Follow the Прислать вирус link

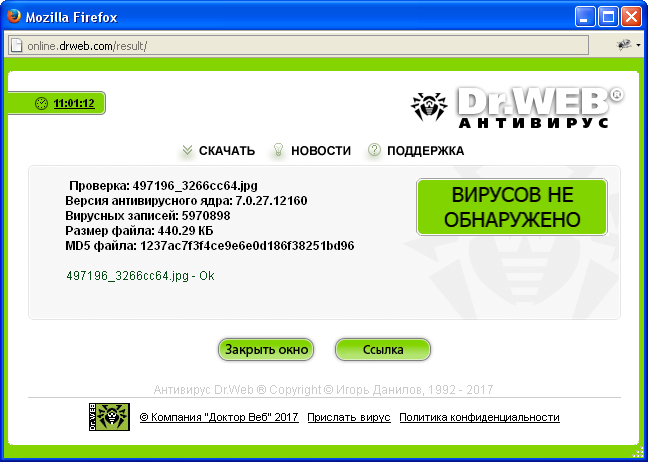click(349, 417)
